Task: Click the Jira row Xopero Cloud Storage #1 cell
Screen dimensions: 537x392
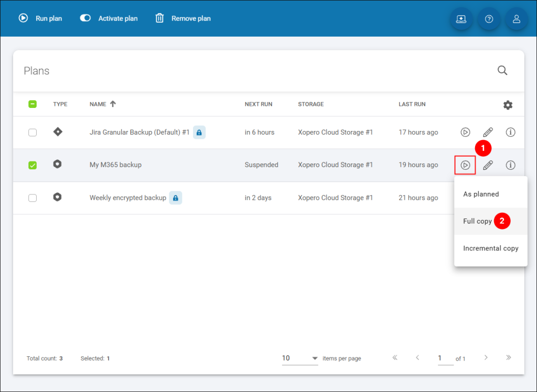Action: coord(335,132)
